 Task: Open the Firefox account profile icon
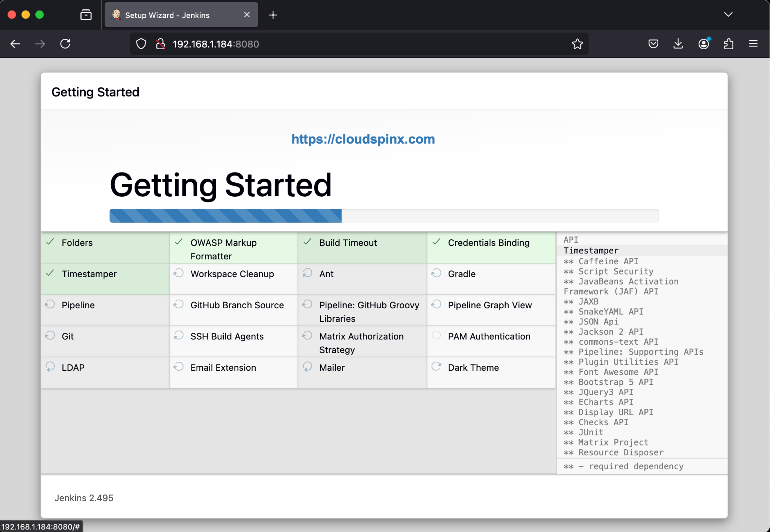coord(703,44)
